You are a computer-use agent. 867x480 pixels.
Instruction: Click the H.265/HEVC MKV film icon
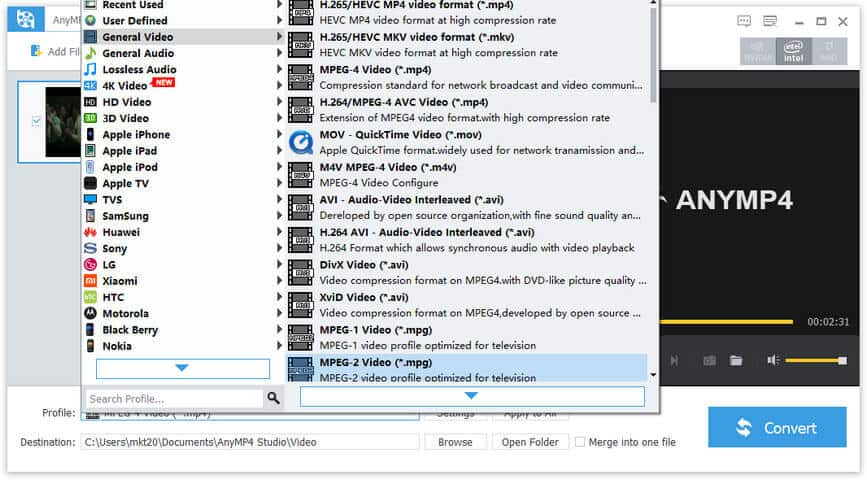click(x=301, y=45)
